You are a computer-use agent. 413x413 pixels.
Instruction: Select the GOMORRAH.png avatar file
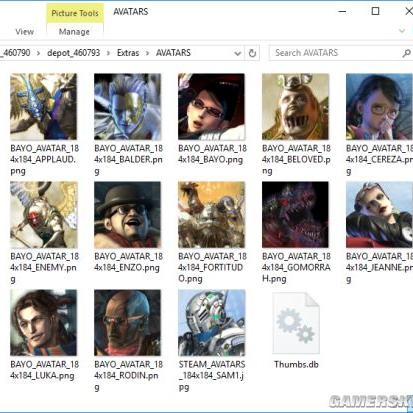(295, 215)
